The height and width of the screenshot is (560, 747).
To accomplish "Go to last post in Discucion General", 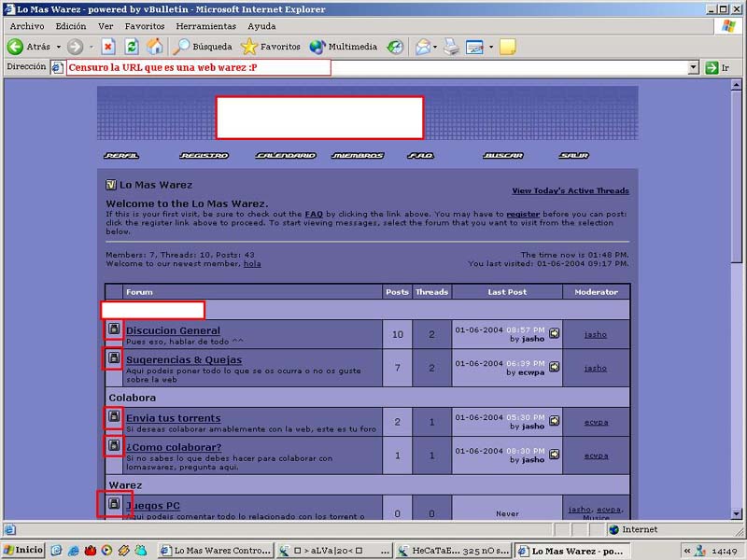I will (x=554, y=333).
